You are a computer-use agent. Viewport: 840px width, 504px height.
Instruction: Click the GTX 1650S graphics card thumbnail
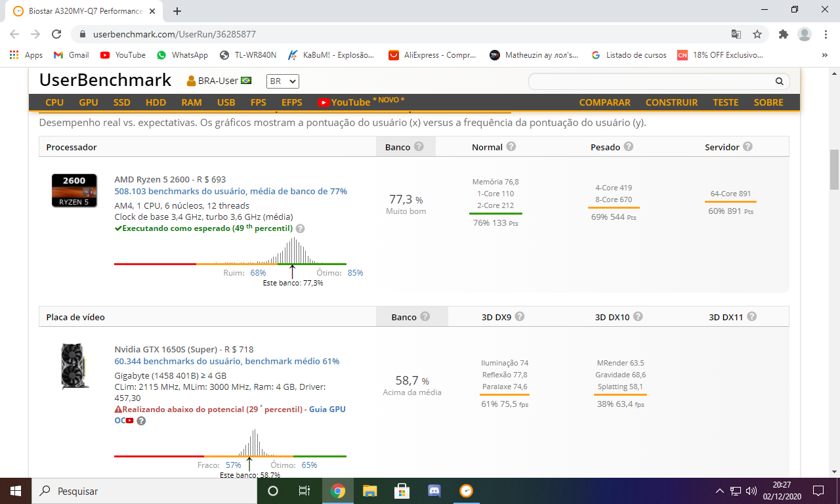tap(74, 366)
